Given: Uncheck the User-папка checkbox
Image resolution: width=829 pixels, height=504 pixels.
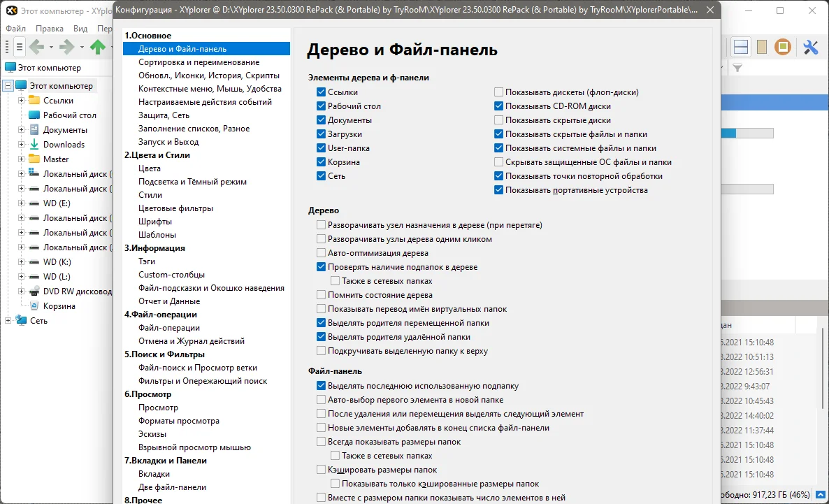Looking at the screenshot, I should (321, 148).
